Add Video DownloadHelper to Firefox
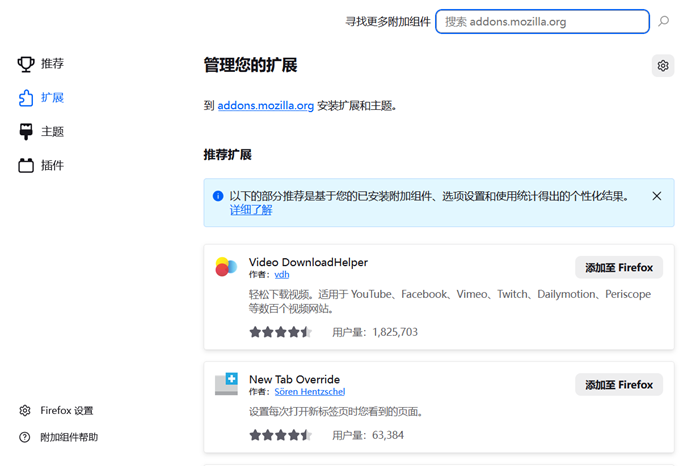 point(619,267)
